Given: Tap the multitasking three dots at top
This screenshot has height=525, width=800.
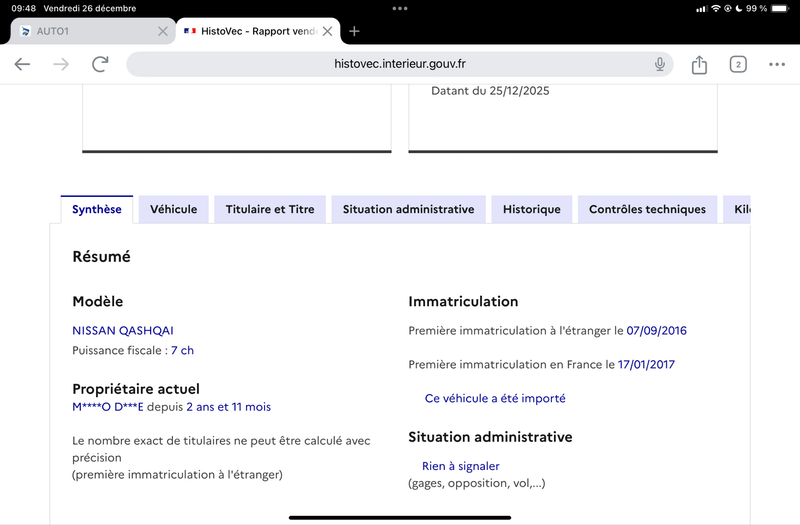Looking at the screenshot, I should (x=400, y=8).
